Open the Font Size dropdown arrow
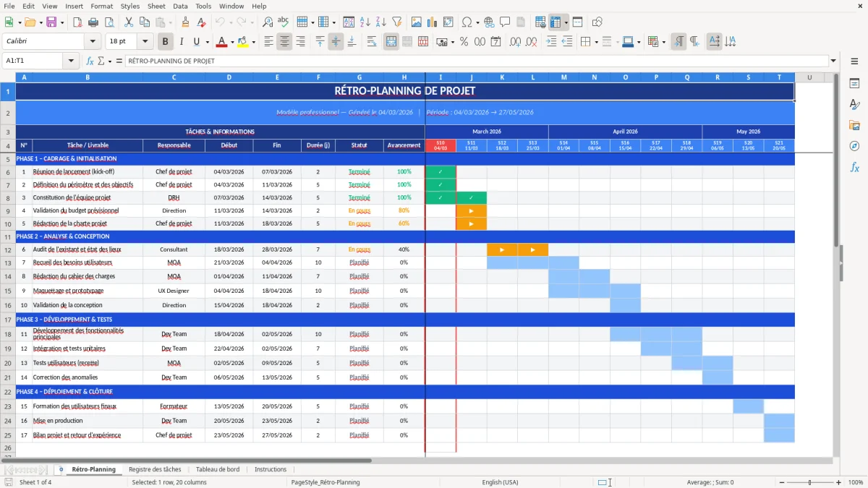 (x=145, y=42)
